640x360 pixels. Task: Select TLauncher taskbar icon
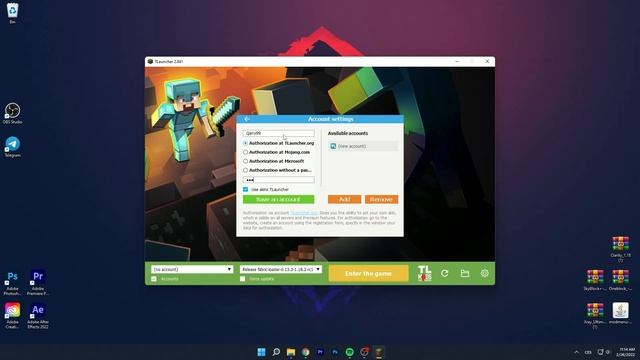point(379,352)
